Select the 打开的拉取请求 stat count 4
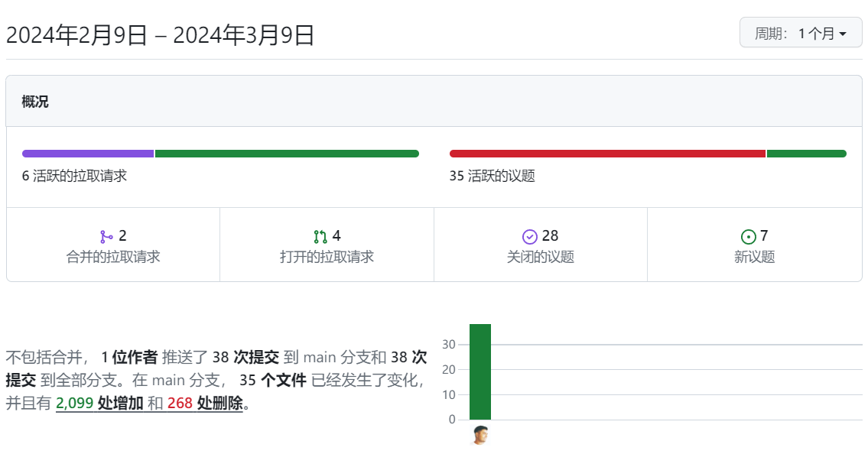Screen dimensions: 868x467 [x=336, y=235]
